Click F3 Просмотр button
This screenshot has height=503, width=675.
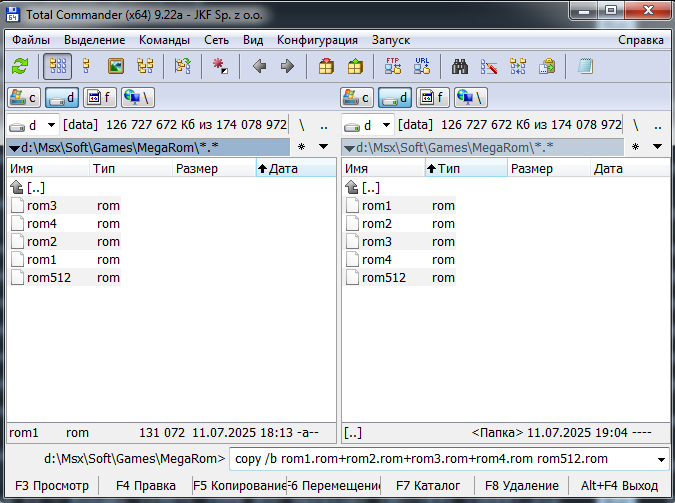pyautogui.click(x=52, y=486)
